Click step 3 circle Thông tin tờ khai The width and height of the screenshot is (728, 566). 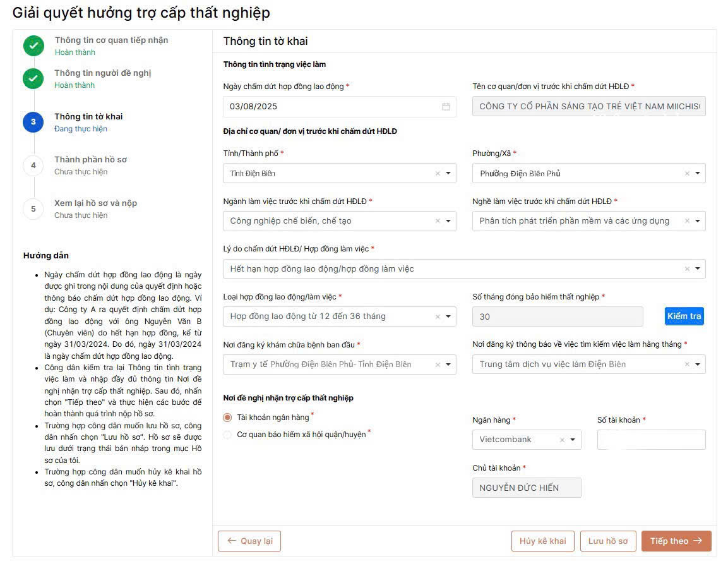(x=33, y=122)
